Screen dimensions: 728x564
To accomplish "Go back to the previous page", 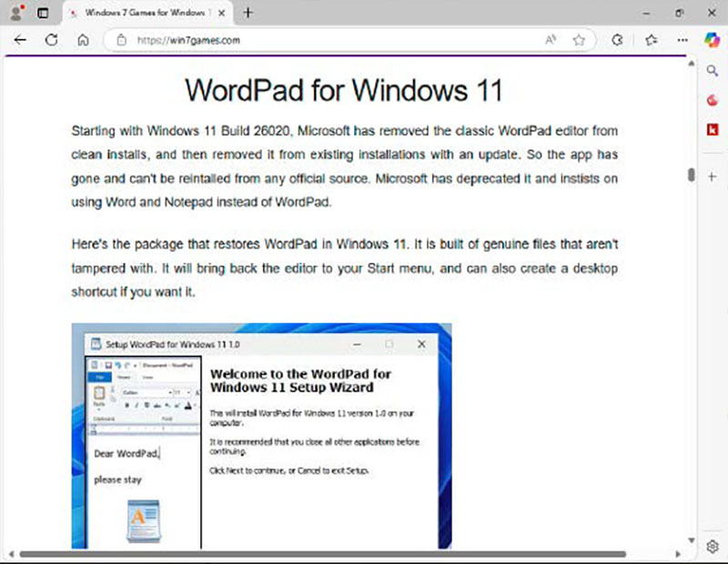I will pyautogui.click(x=20, y=40).
